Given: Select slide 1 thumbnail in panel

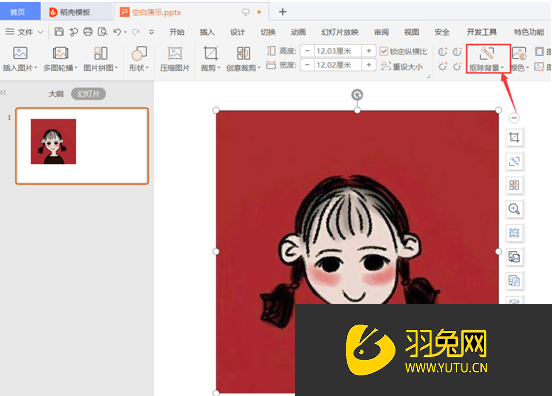Looking at the screenshot, I should [x=82, y=146].
